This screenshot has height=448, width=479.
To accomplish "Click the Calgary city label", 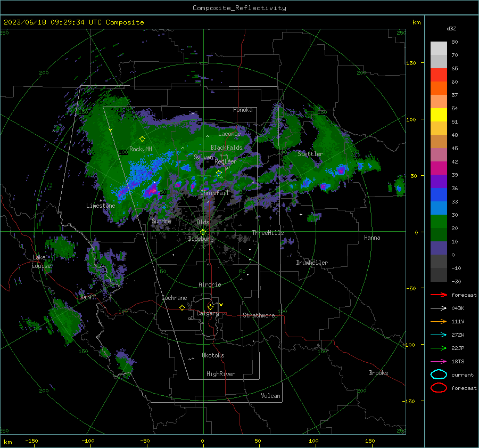I will tap(208, 313).
